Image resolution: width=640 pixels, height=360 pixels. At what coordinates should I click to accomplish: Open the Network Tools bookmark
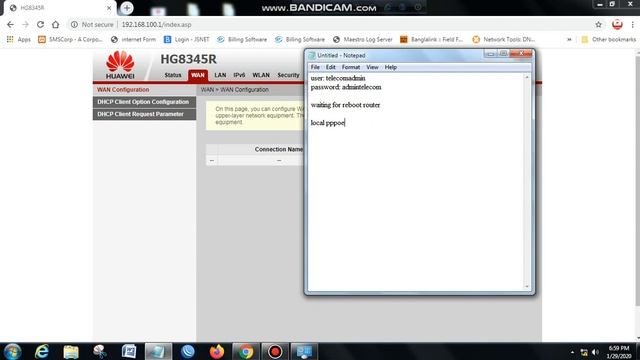(504, 39)
